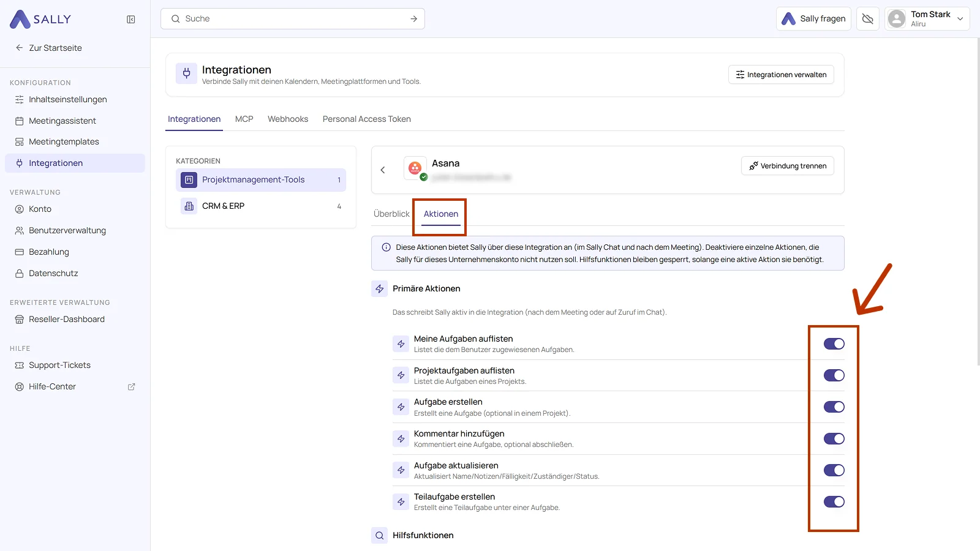The height and width of the screenshot is (551, 980).
Task: Switch to the MCP tab
Action: pyautogui.click(x=244, y=119)
